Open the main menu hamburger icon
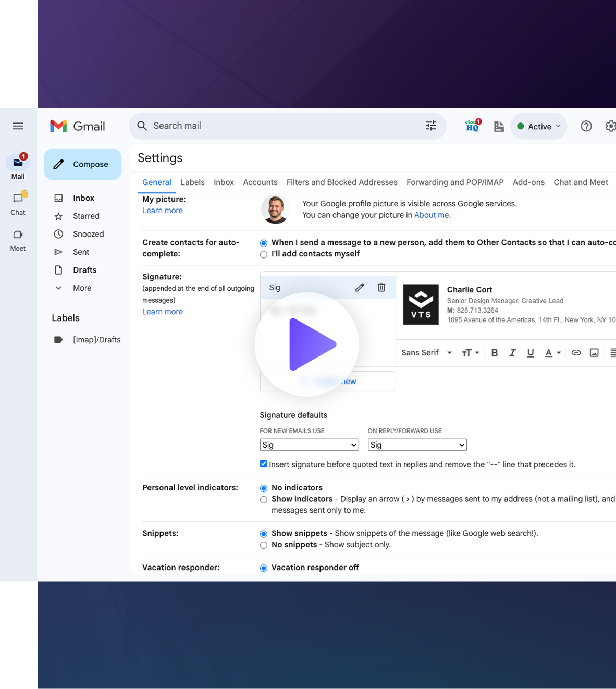 18,126
